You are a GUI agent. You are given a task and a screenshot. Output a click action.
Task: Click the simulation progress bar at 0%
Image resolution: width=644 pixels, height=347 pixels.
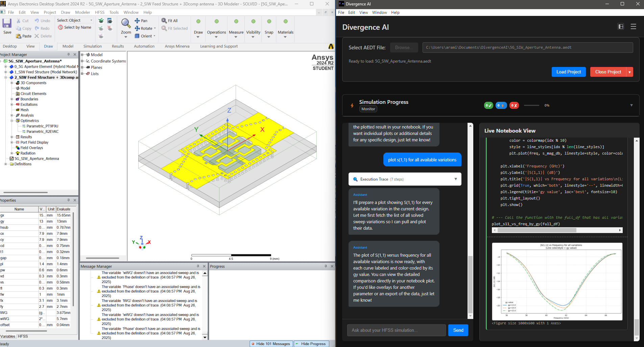[x=532, y=105]
